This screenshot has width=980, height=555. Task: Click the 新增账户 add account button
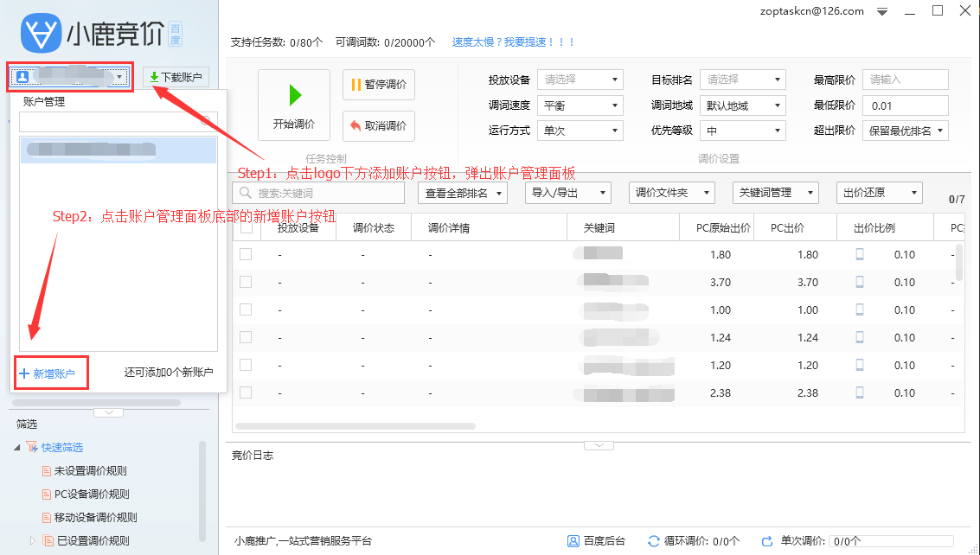47,371
